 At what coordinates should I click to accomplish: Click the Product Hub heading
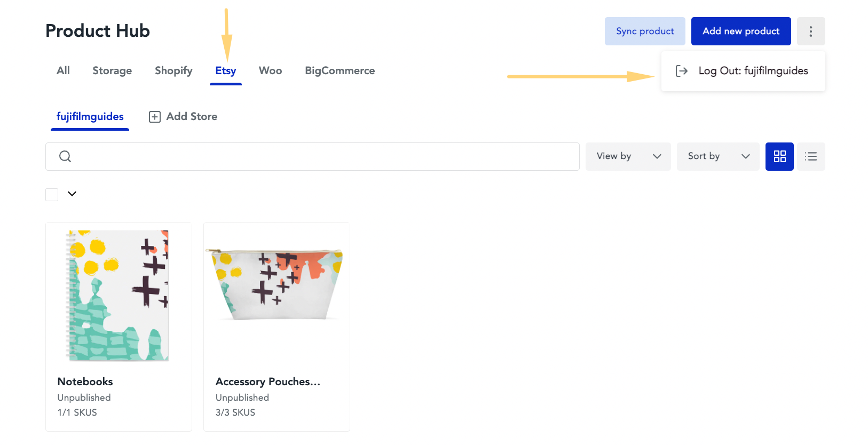coord(98,31)
